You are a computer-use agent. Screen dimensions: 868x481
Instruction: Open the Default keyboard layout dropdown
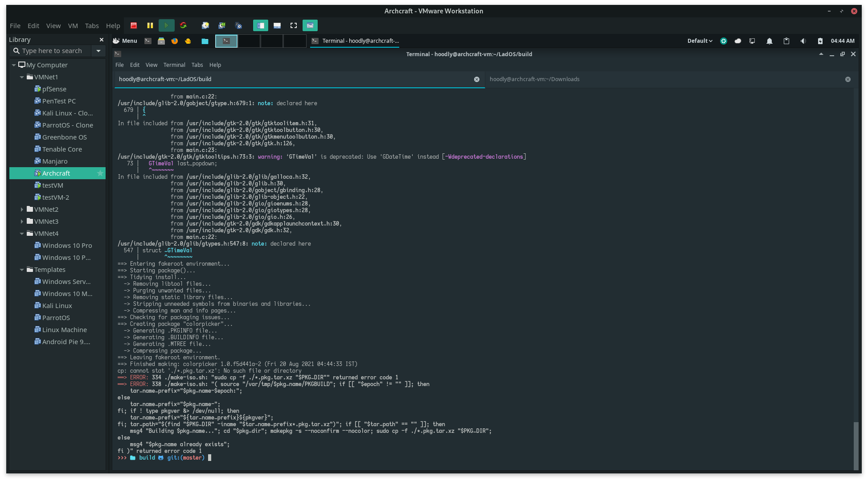(x=700, y=41)
